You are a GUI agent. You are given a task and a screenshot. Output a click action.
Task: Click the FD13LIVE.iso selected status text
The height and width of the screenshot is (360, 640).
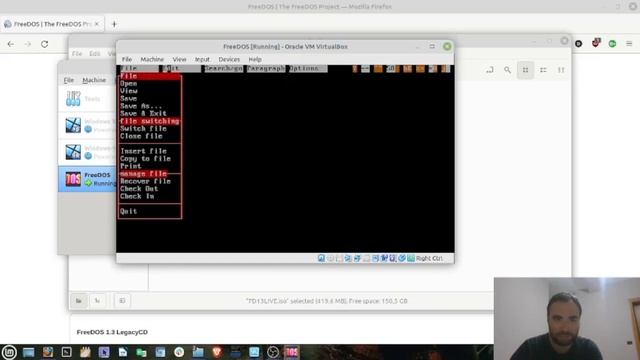(327, 301)
